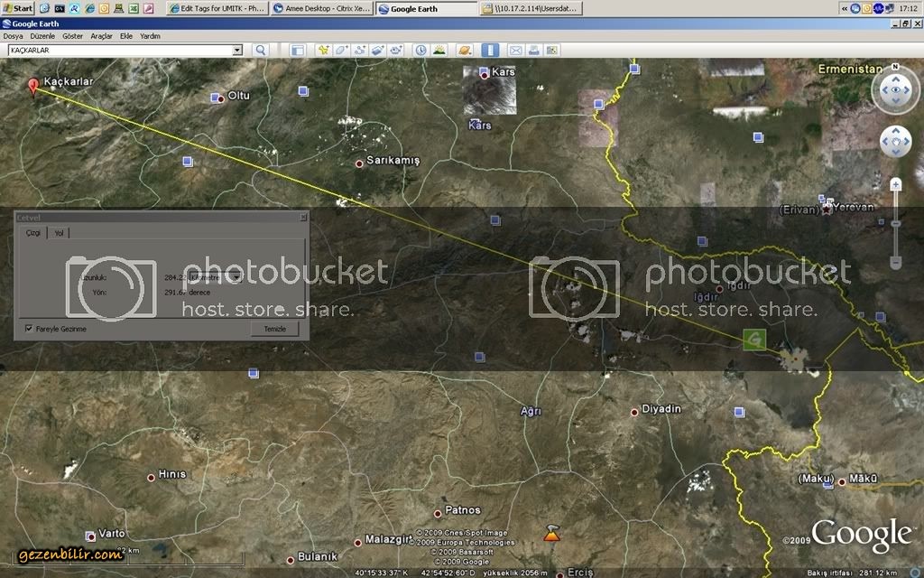The height and width of the screenshot is (578, 924).
Task: Click the ruler tool icon
Action: [490, 51]
